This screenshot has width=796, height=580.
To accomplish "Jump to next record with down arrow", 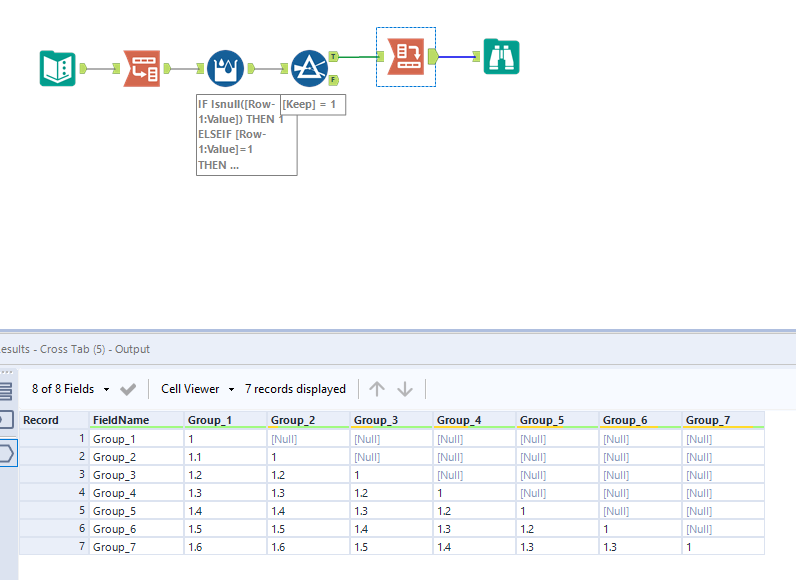I will tap(405, 389).
